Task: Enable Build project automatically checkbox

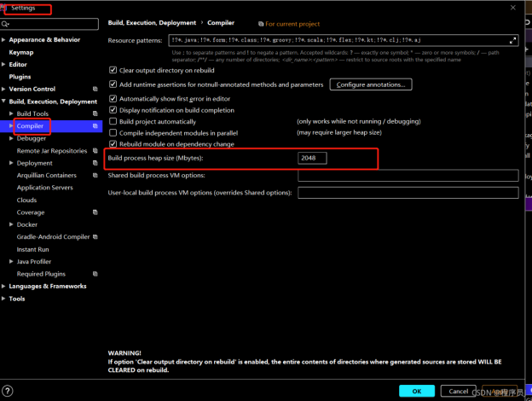Action: [113, 122]
